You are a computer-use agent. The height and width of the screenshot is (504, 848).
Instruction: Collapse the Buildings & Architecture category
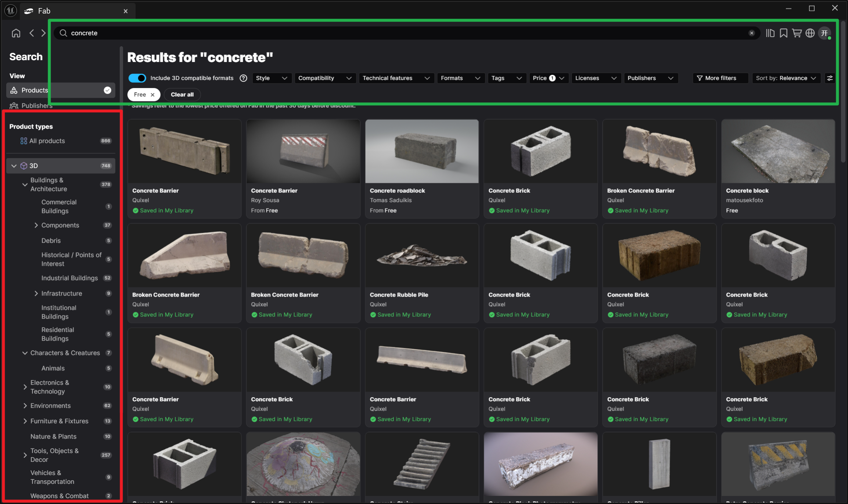click(x=25, y=185)
